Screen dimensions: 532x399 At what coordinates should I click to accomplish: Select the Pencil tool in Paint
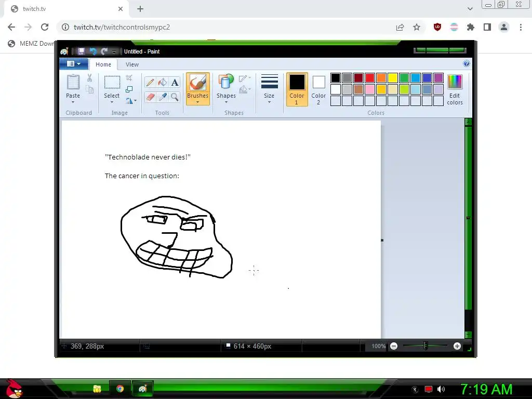point(150,83)
